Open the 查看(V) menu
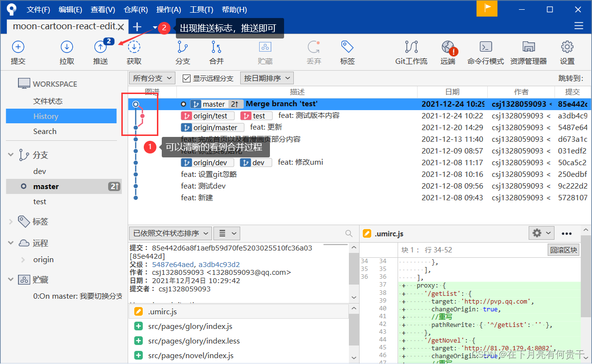 coord(103,9)
